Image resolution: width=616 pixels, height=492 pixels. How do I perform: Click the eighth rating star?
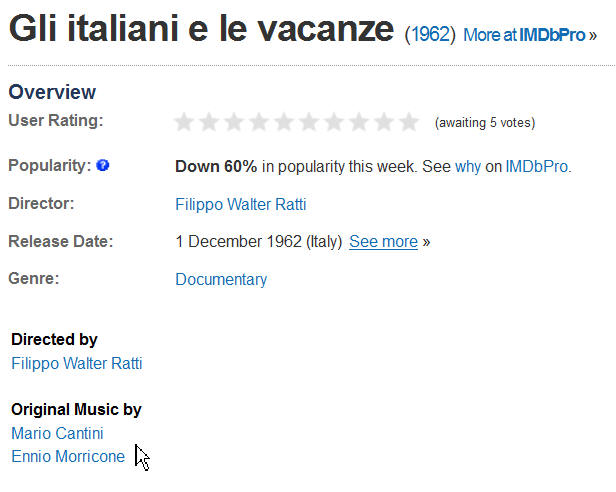click(x=359, y=122)
